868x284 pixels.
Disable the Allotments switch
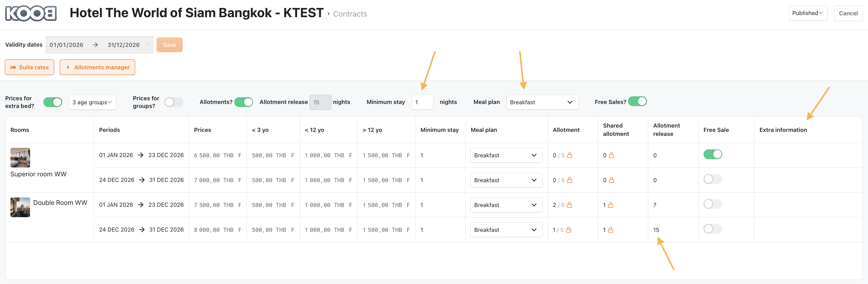[243, 102]
